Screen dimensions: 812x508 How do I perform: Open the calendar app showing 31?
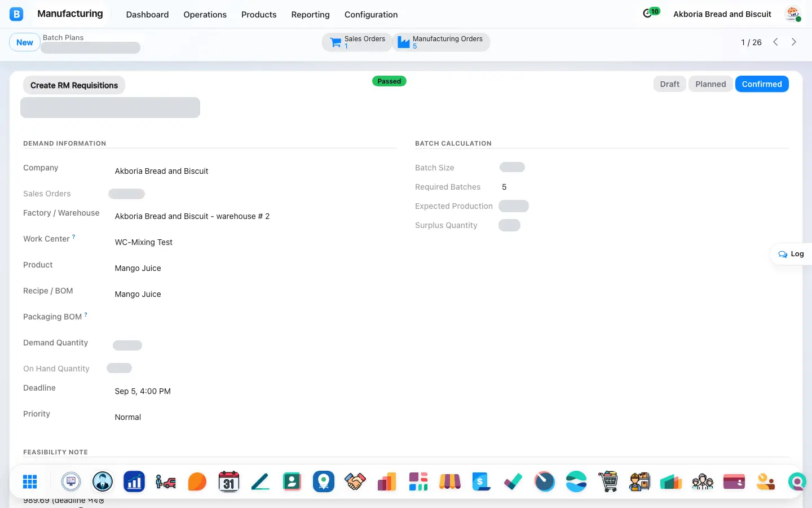(x=229, y=481)
